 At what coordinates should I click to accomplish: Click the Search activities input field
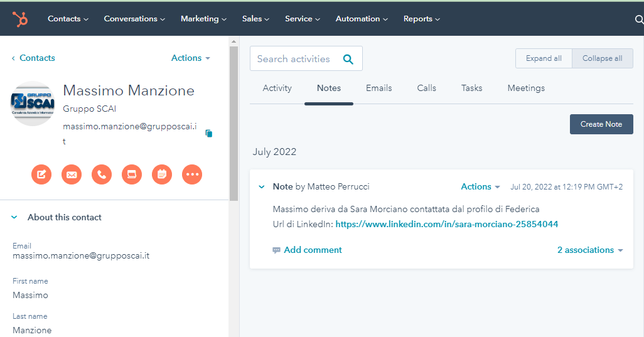click(294, 59)
